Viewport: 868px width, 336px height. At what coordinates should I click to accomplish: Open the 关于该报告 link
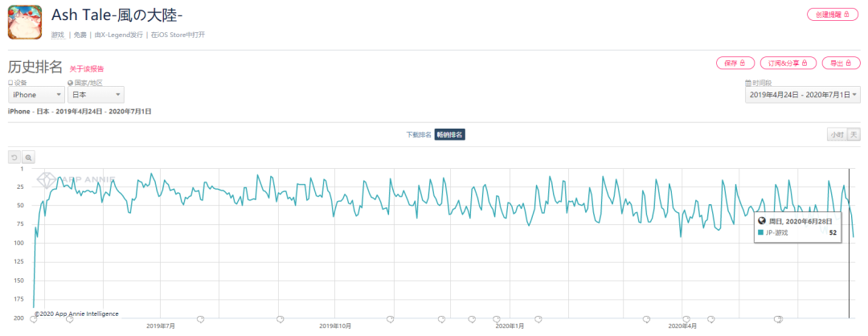point(86,69)
